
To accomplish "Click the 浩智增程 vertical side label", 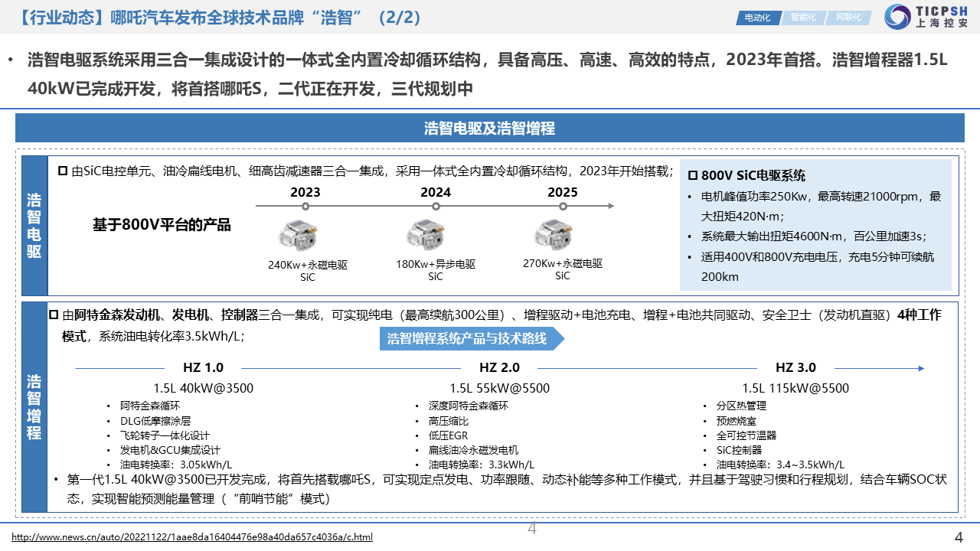I will click(34, 406).
